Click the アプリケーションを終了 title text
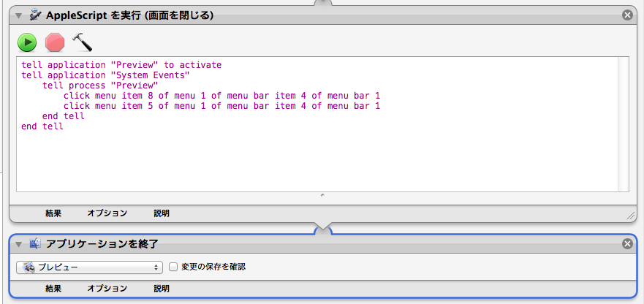The width and height of the screenshot is (644, 304). [x=102, y=244]
